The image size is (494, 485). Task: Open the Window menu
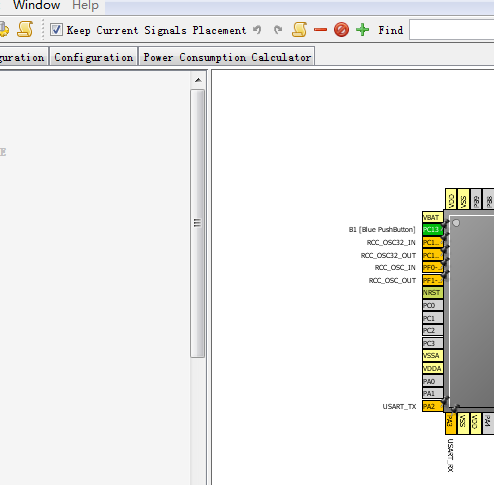(x=36, y=5)
